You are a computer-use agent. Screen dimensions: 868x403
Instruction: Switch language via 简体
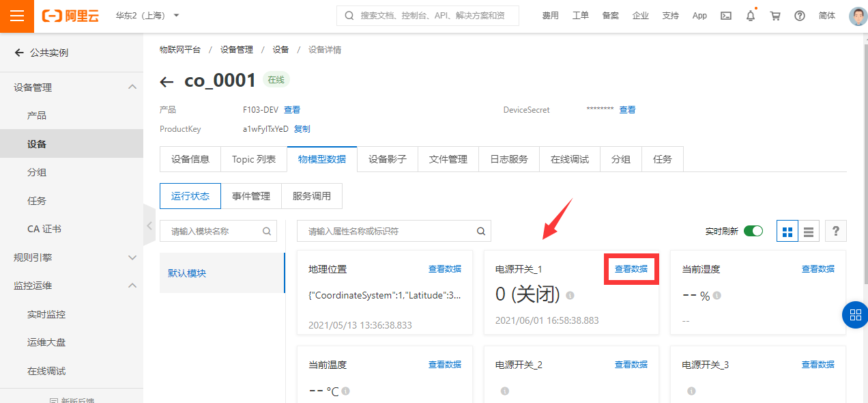(827, 16)
